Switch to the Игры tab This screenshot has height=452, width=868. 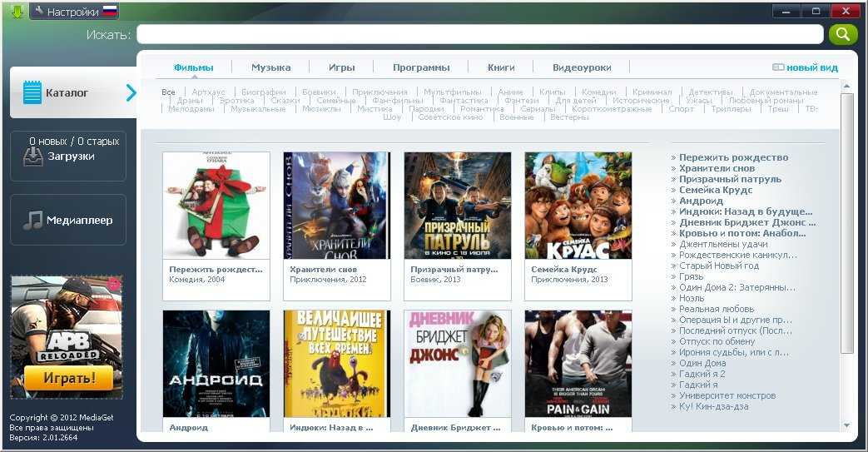coord(341,67)
